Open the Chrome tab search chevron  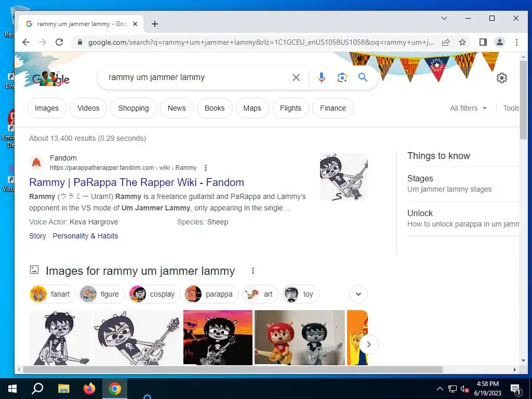point(444,18)
